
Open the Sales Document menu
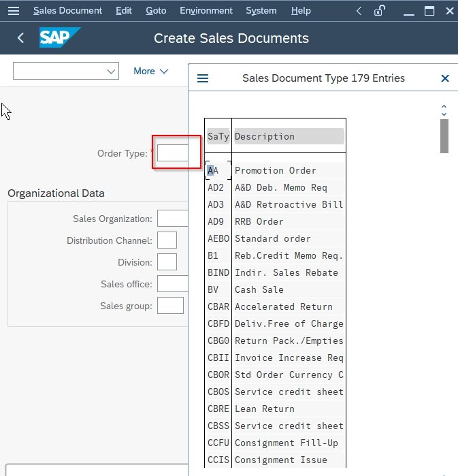pos(67,11)
